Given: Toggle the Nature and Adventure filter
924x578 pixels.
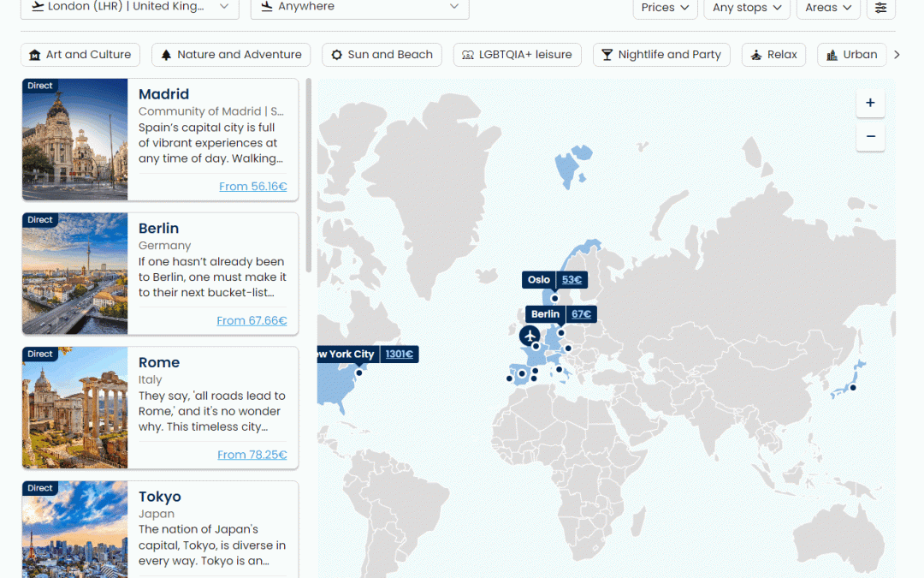Looking at the screenshot, I should [x=231, y=55].
